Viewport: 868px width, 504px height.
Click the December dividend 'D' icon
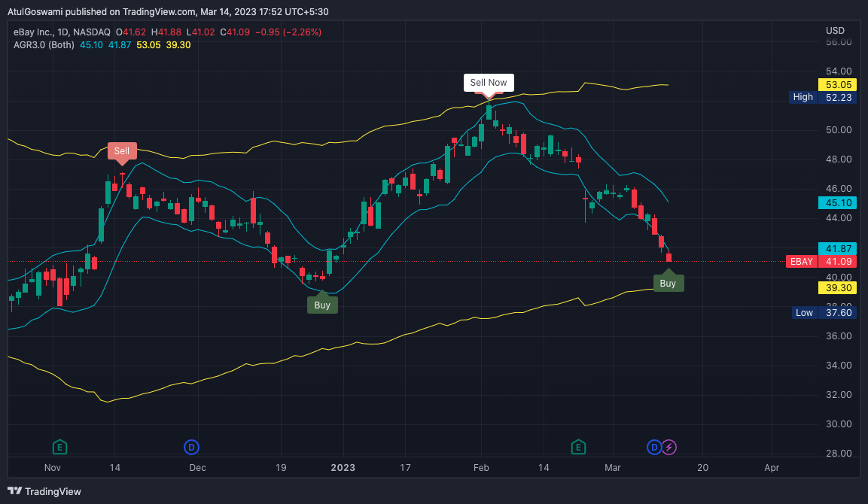pyautogui.click(x=191, y=447)
